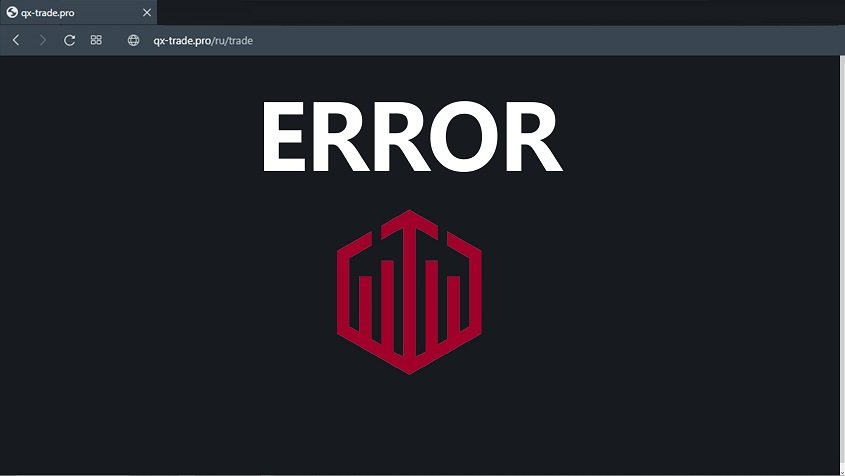Reload the qx-trade.pro page
Image resolution: width=845 pixels, height=476 pixels.
(x=69, y=40)
